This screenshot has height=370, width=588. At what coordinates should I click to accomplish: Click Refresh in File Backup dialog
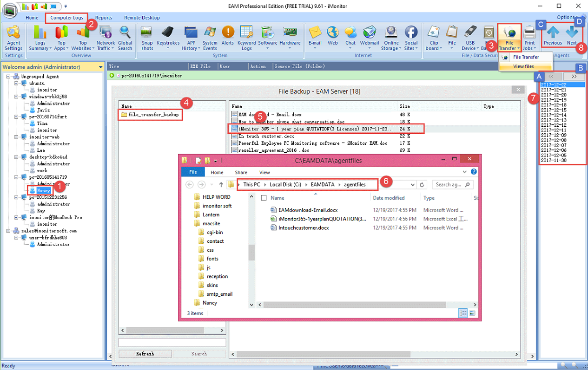click(x=145, y=354)
